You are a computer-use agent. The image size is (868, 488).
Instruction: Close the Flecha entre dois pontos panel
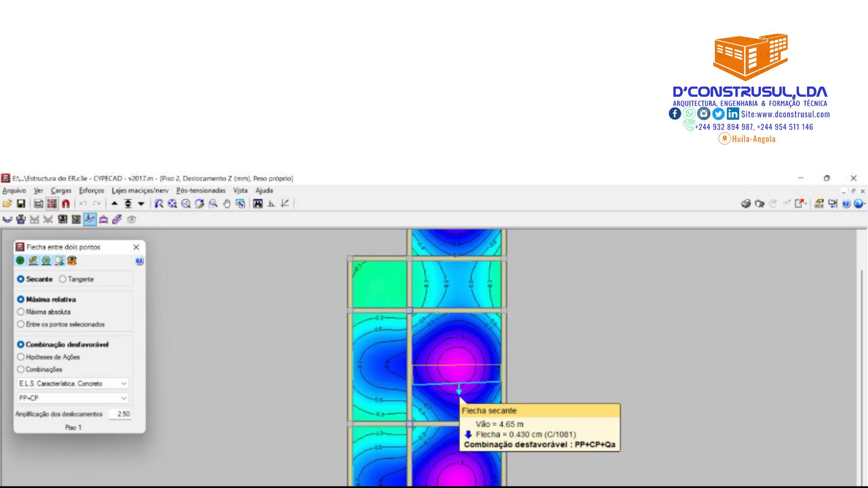click(136, 247)
